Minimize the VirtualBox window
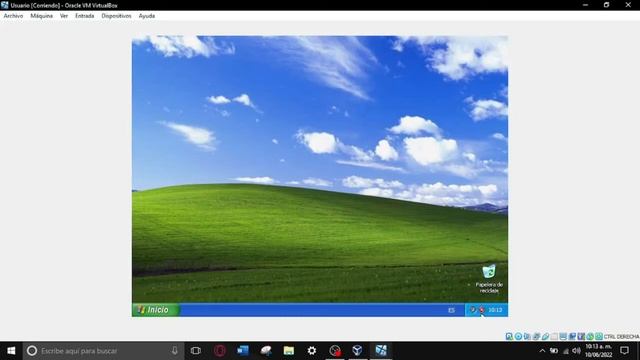Image resolution: width=640 pixels, height=360 pixels. pos(585,5)
